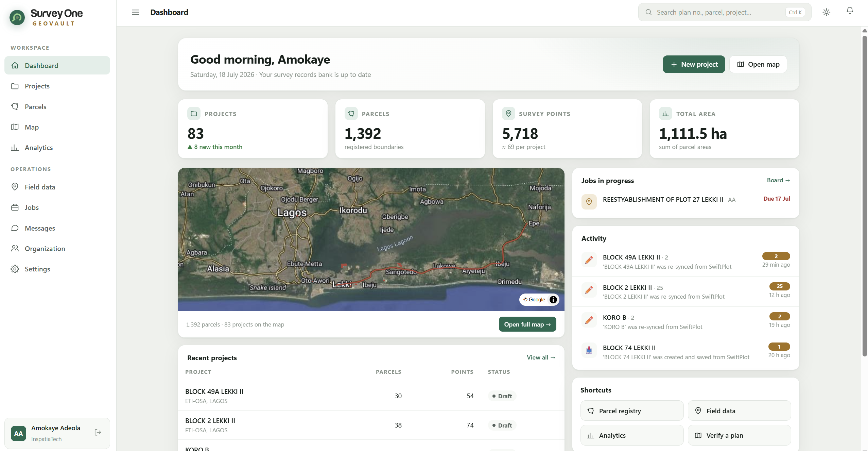Open Map in sidebar
868x451 pixels.
tap(57, 127)
